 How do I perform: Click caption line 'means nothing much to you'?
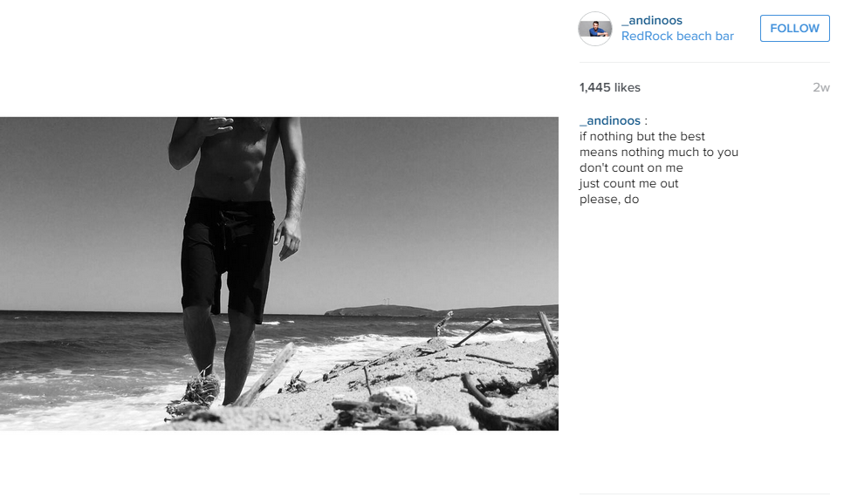tap(658, 153)
